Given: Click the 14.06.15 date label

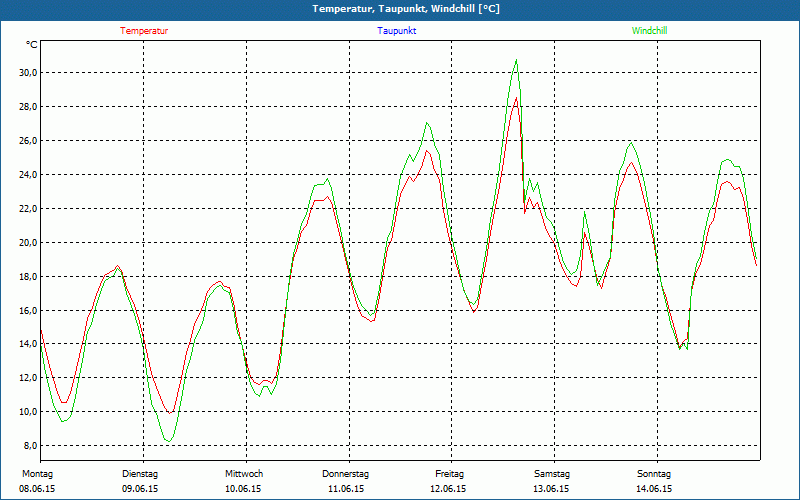Looking at the screenshot, I should tap(654, 489).
